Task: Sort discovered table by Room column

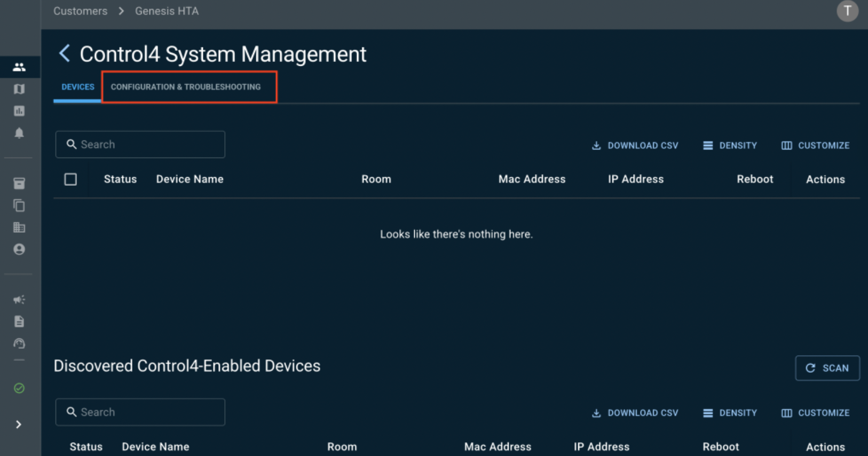Action: [x=342, y=447]
